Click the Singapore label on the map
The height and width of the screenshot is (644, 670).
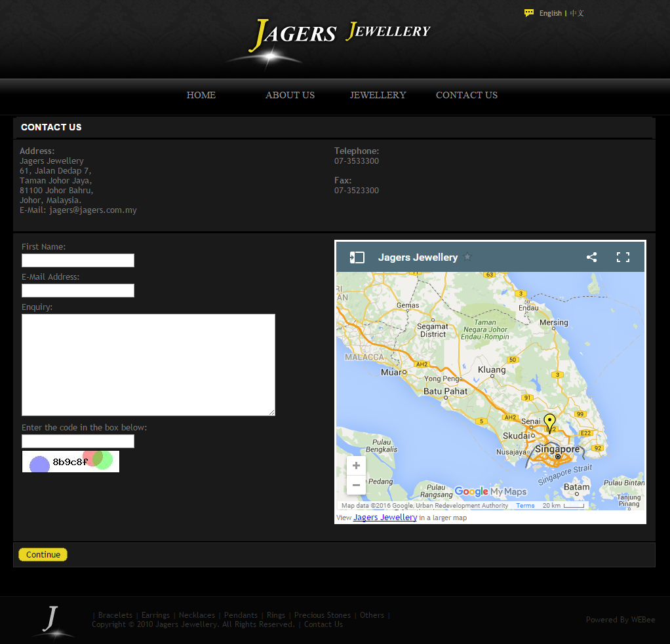pos(557,449)
